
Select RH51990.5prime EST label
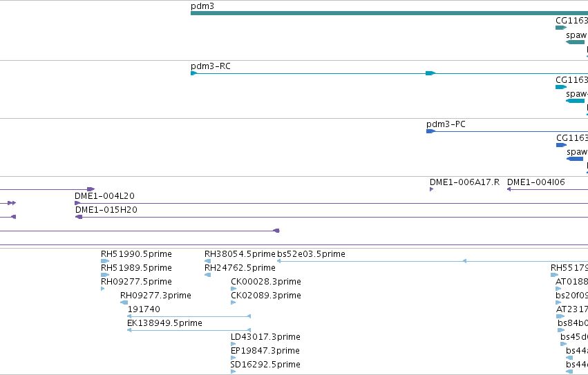(136, 254)
